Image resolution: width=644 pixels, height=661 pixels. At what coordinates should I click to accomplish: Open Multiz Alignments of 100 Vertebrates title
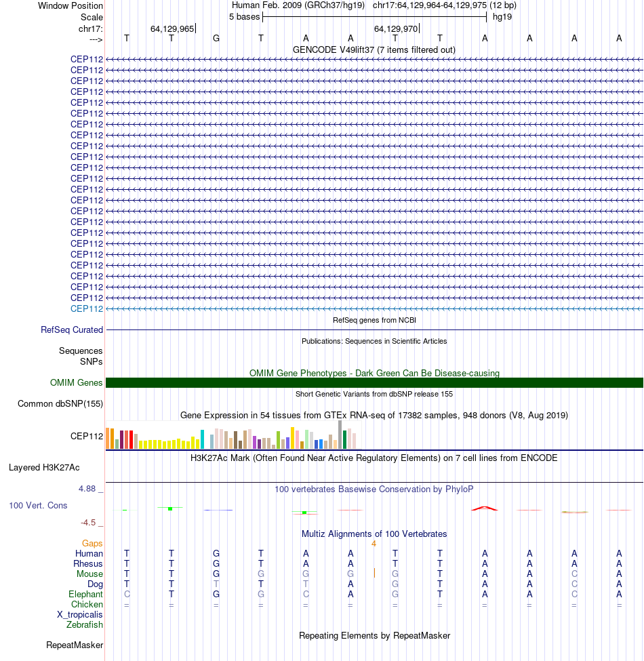click(374, 534)
